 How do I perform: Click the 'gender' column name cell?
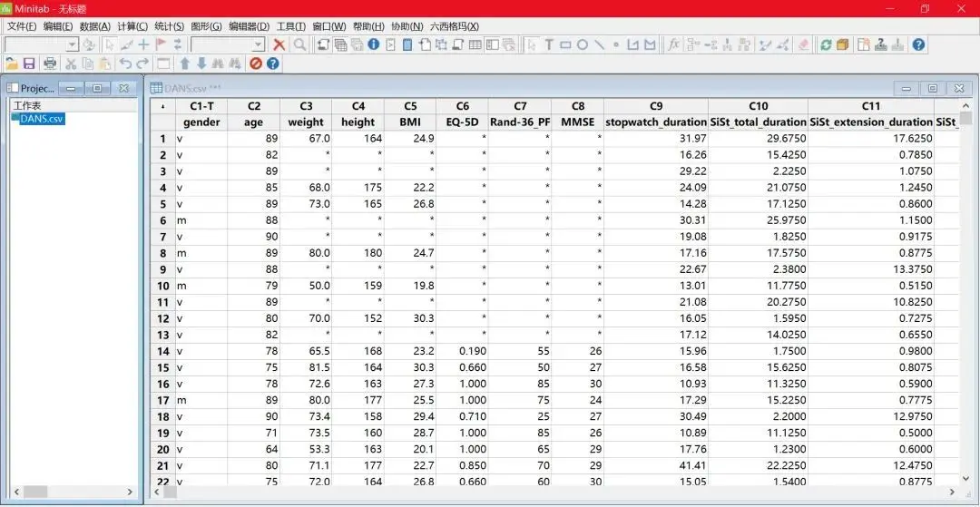[x=201, y=122]
